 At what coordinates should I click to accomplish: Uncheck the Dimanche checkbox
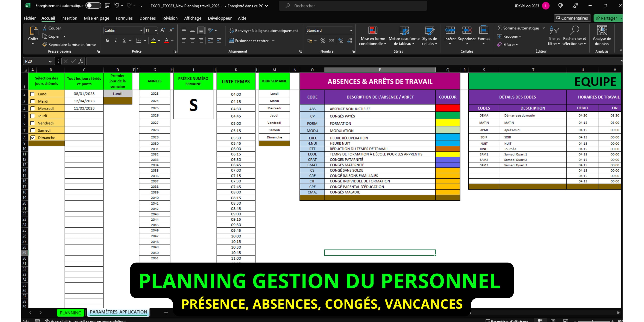(32, 137)
